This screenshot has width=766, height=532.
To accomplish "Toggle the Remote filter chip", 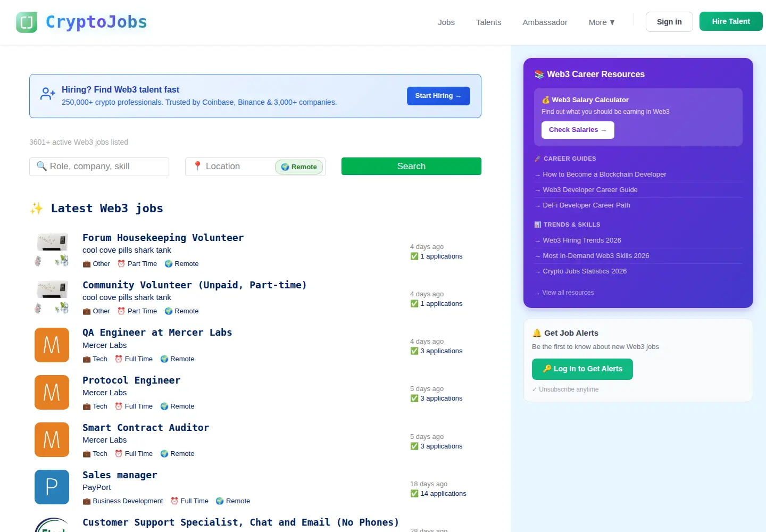I will point(299,167).
